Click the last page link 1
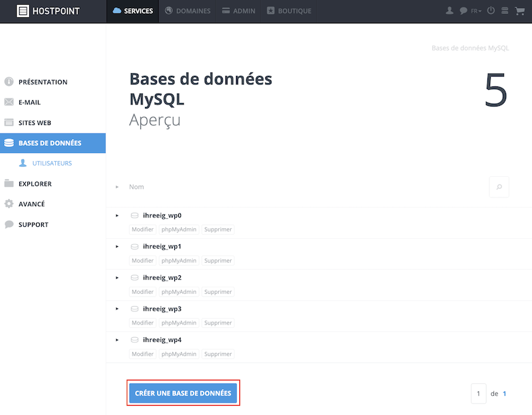The width and height of the screenshot is (532, 415). point(505,394)
